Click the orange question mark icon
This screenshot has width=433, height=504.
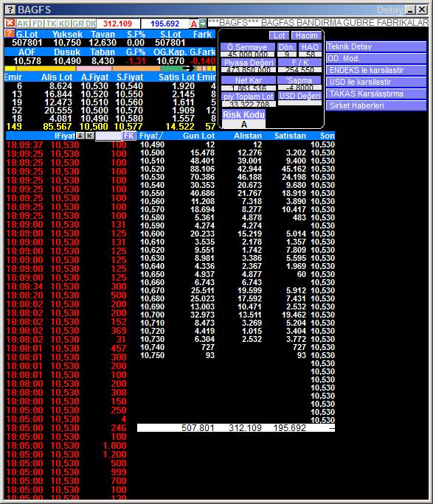click(x=10, y=33)
